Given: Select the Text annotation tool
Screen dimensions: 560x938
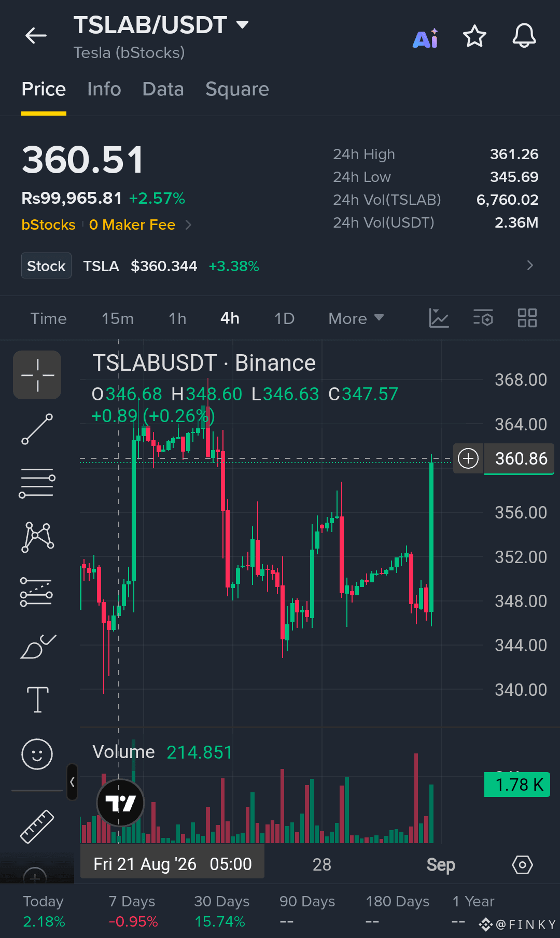Looking at the screenshot, I should (38, 699).
